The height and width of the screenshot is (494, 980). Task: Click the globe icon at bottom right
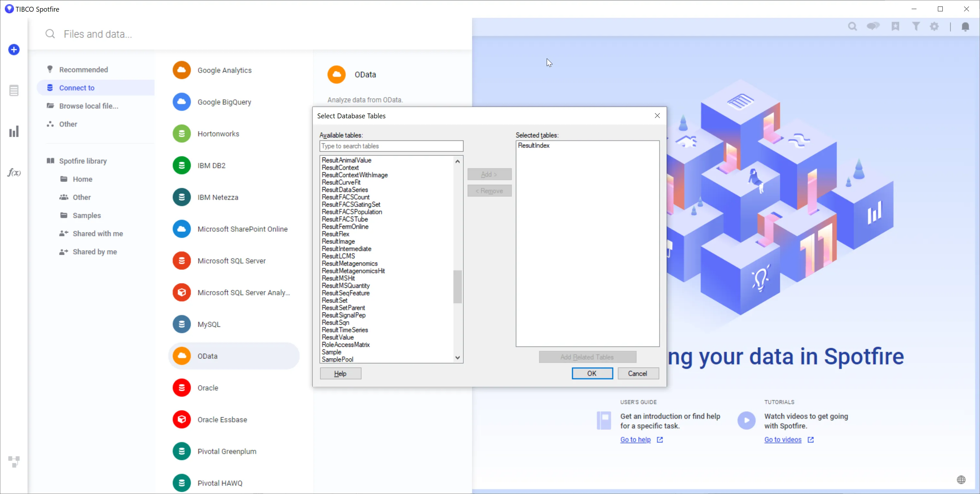tap(961, 479)
